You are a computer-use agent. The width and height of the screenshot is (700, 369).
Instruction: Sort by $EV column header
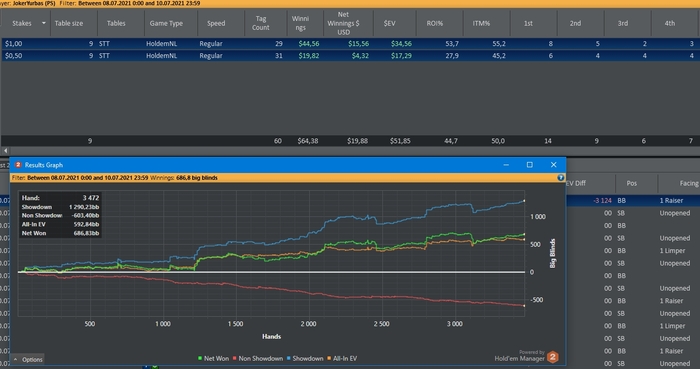click(389, 23)
